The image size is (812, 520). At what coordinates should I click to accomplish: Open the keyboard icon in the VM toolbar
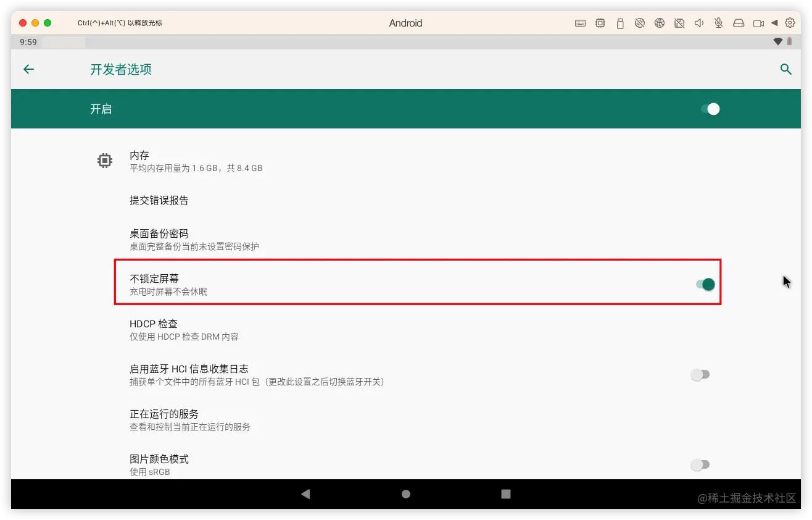581,23
